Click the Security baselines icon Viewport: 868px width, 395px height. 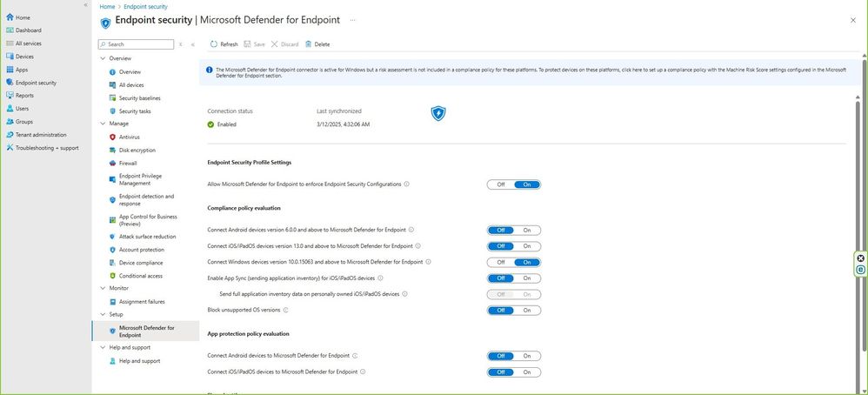(112, 98)
